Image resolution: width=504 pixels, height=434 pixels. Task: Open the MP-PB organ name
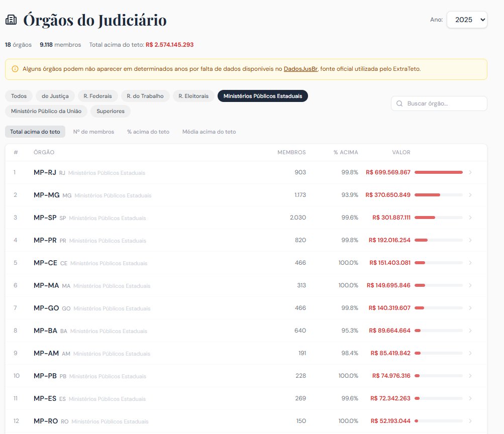coord(45,376)
